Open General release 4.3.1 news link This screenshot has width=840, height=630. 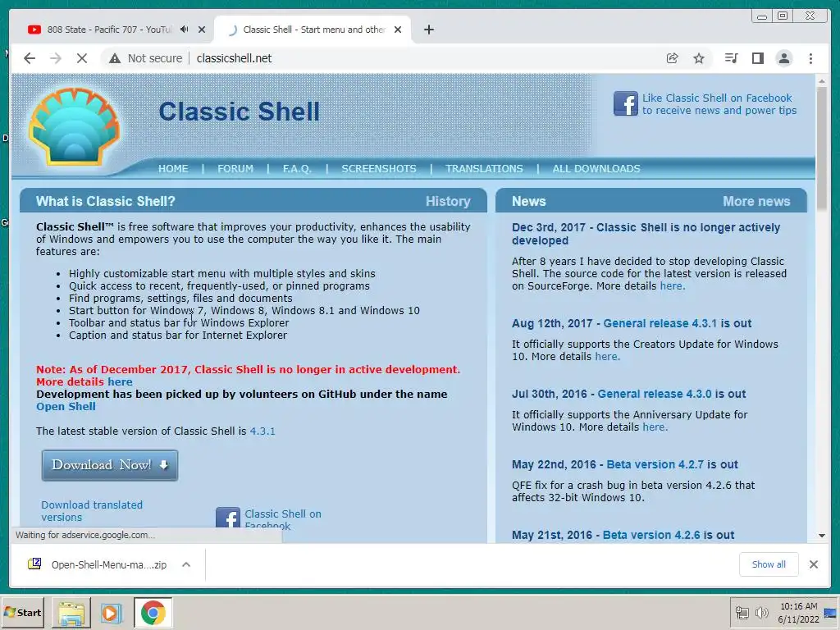coord(660,323)
